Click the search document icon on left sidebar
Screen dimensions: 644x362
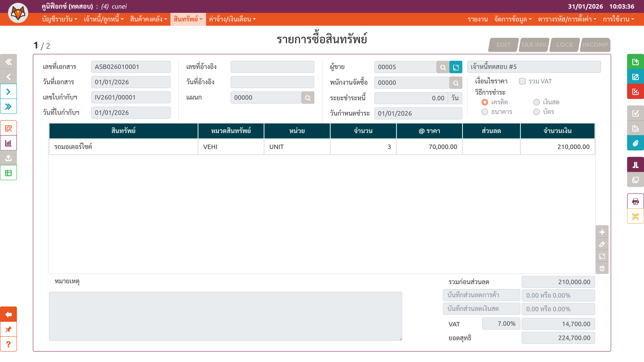[8, 129]
